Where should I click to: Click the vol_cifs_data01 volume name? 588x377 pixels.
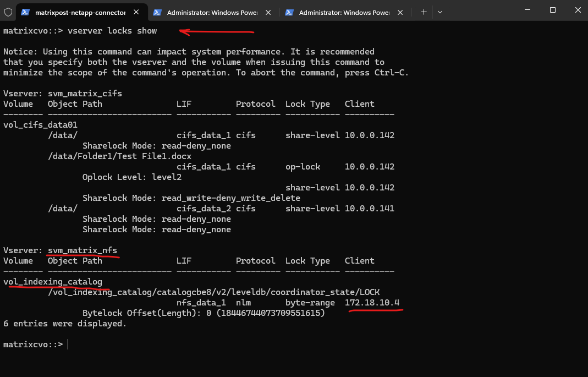coord(40,124)
